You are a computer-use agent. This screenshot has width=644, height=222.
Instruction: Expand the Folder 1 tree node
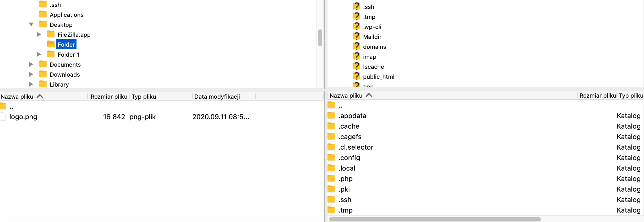pos(39,55)
